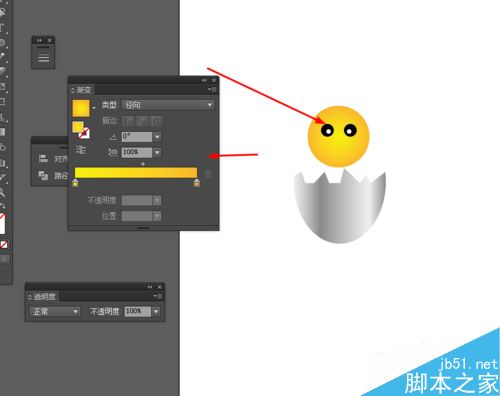Switch to the 渐变 Gradient tab
Viewport: 500px width, 396px height.
pos(82,90)
